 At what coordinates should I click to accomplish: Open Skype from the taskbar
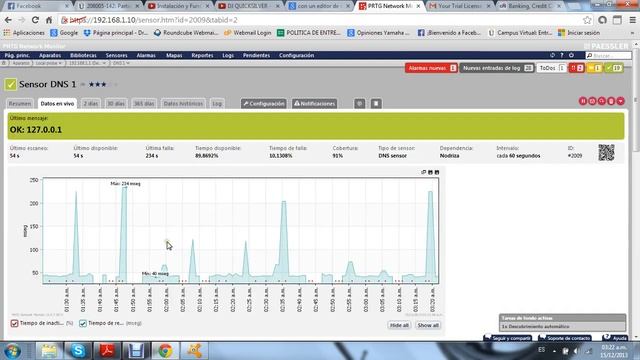pyautogui.click(x=78, y=351)
